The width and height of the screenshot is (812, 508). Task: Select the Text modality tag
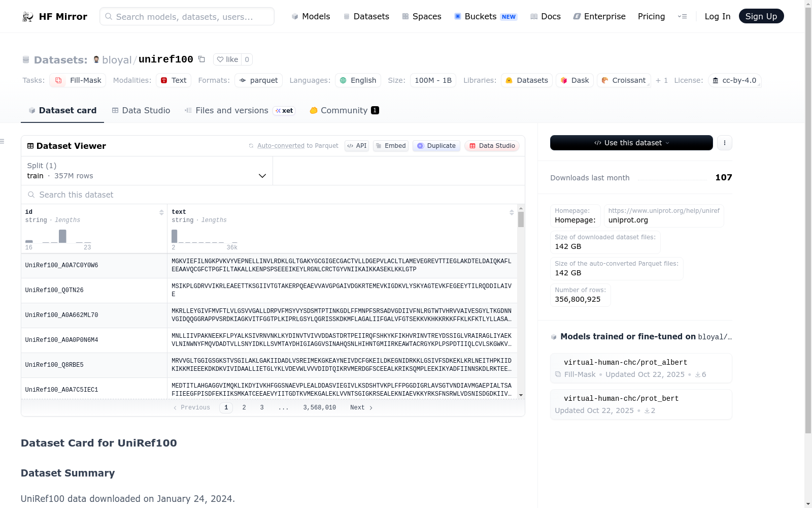pos(174,80)
